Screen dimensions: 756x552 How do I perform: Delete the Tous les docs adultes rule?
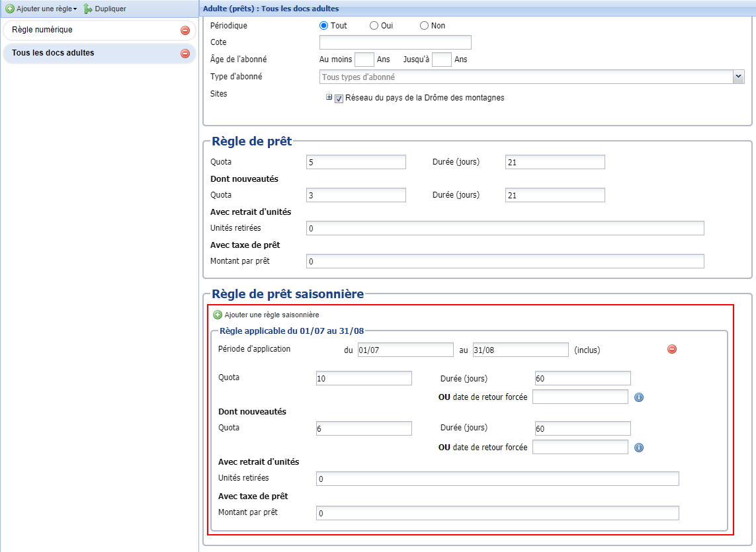[x=185, y=54]
